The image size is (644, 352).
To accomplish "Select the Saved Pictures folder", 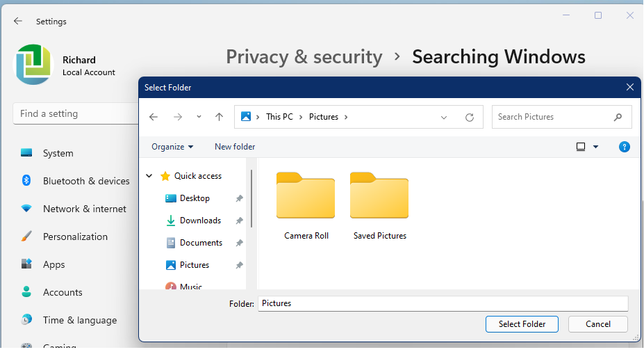I will 379,206.
